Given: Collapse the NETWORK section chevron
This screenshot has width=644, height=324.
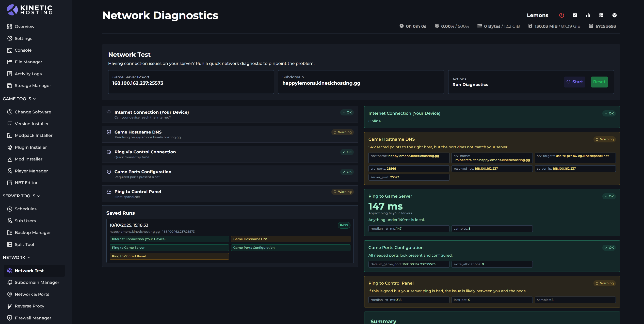Looking at the screenshot, I should 28,257.
